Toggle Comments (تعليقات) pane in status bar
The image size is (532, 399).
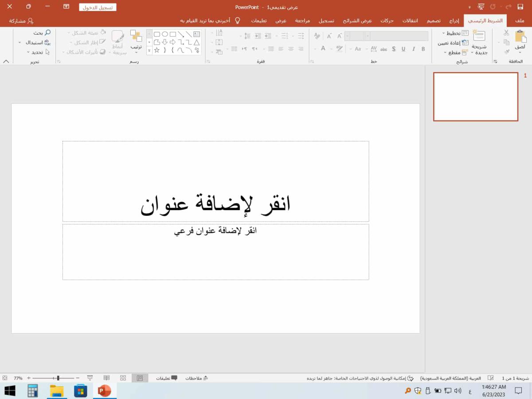point(167,378)
